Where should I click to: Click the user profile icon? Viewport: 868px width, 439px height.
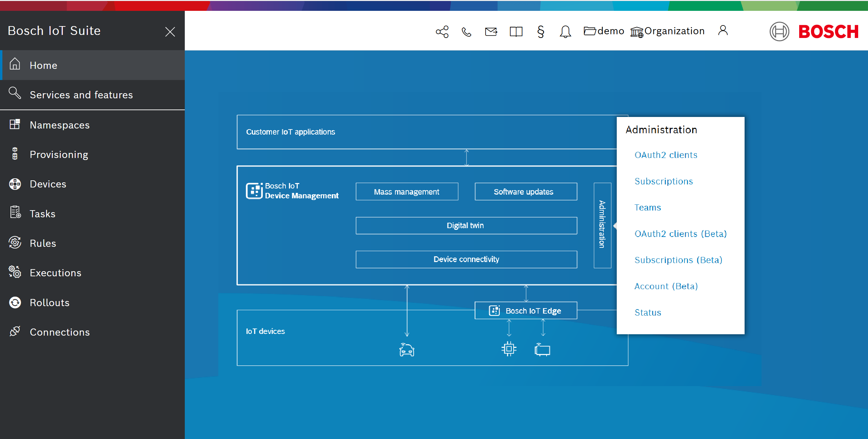(723, 31)
